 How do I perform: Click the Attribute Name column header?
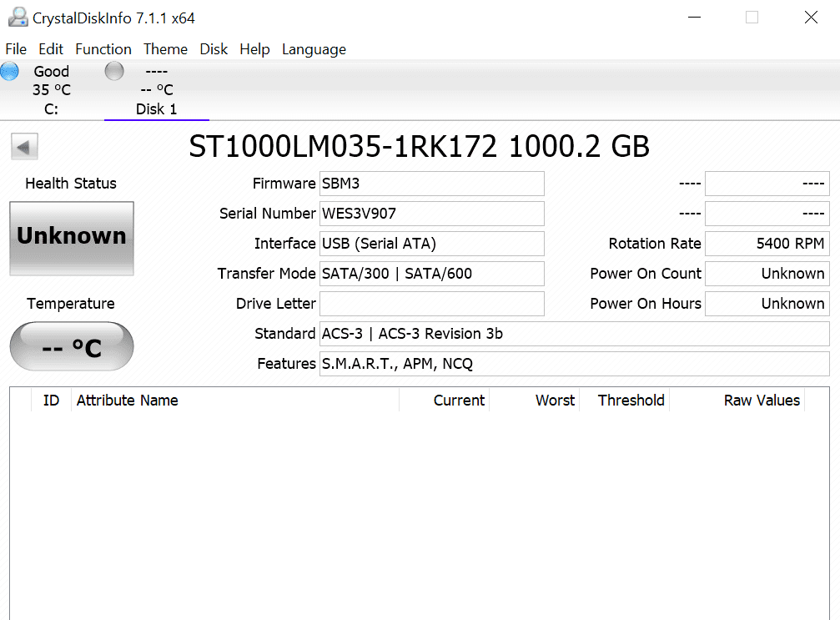(x=234, y=401)
